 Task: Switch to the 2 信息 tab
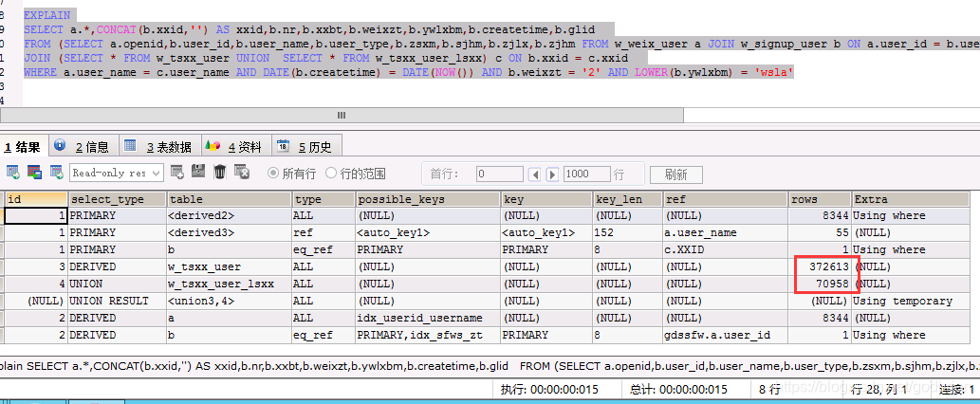click(83, 147)
